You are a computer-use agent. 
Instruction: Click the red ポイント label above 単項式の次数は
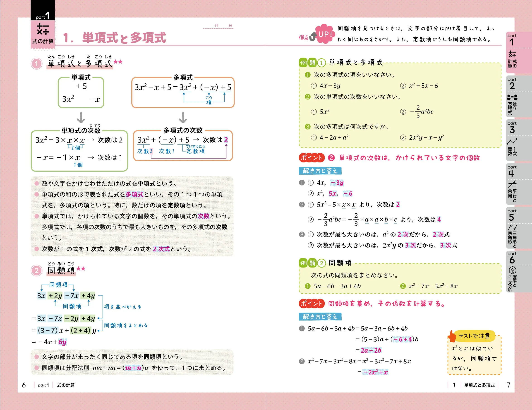(x=312, y=158)
